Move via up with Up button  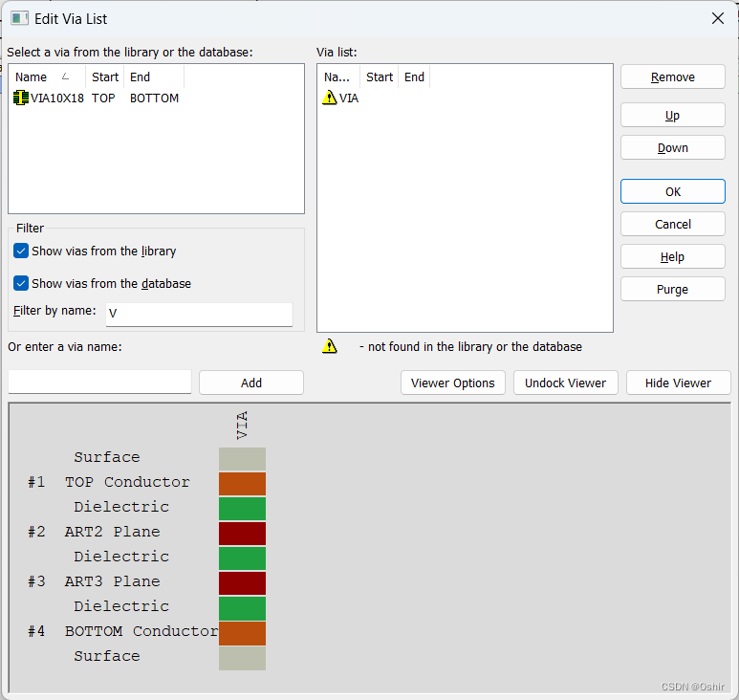pos(672,116)
